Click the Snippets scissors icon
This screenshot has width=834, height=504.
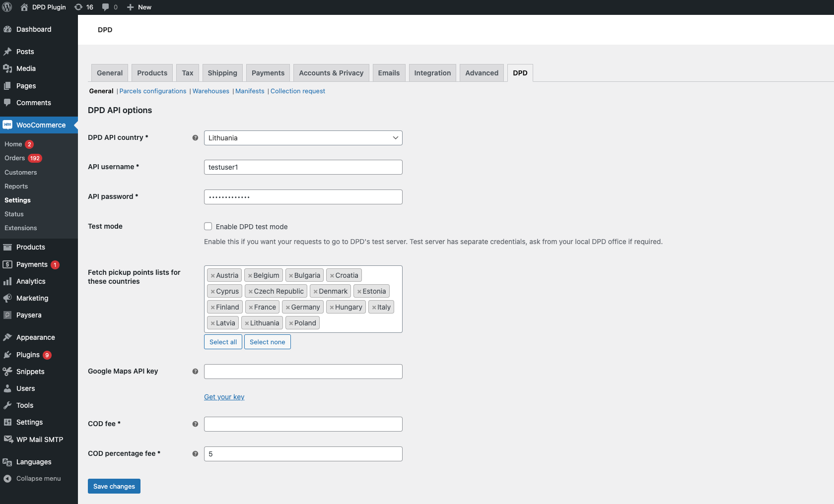[7, 372]
